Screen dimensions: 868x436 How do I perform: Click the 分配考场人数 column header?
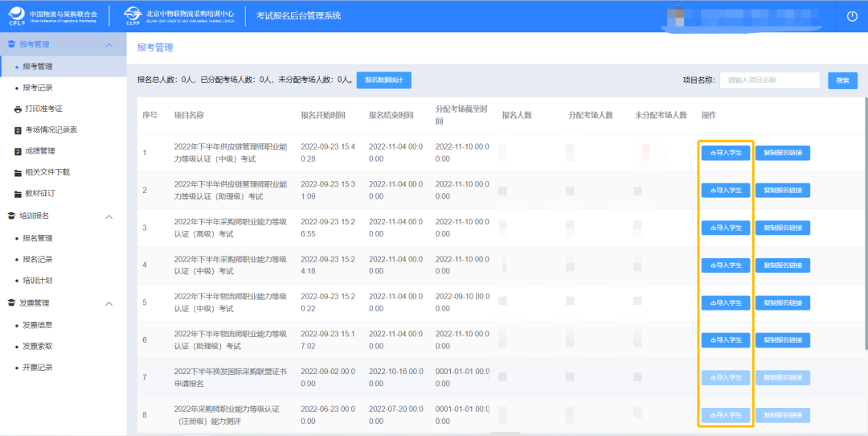[591, 115]
